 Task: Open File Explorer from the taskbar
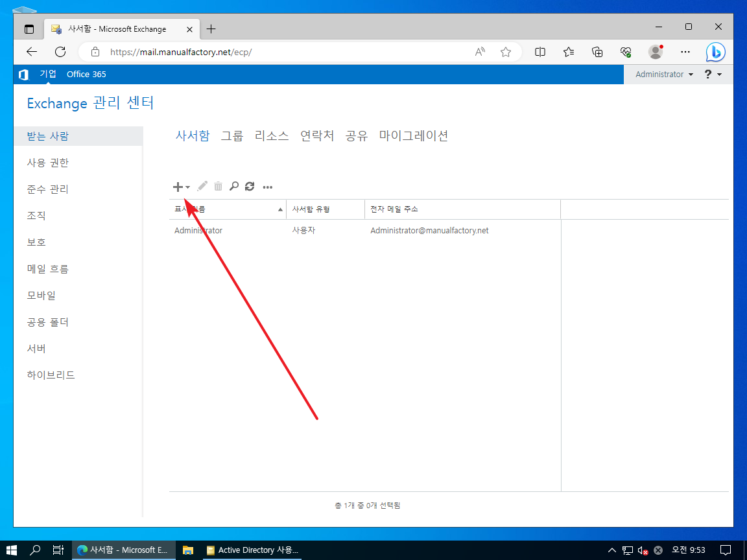point(188,550)
